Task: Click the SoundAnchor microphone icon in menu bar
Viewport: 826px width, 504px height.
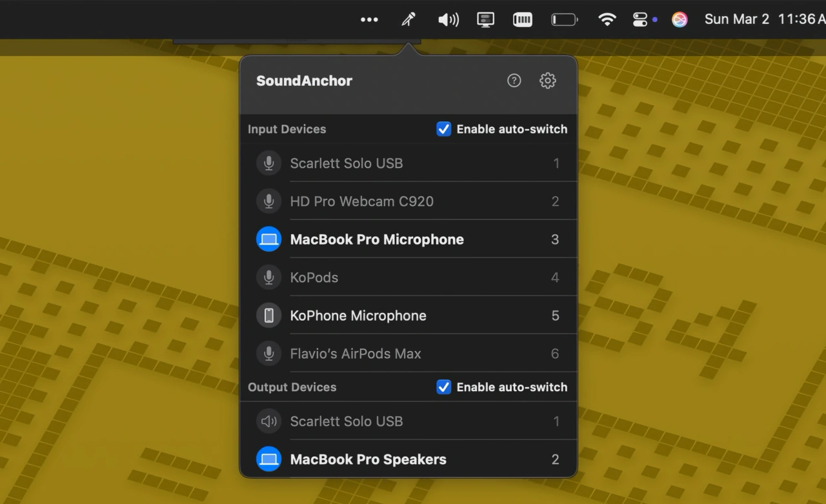Action: (408, 19)
